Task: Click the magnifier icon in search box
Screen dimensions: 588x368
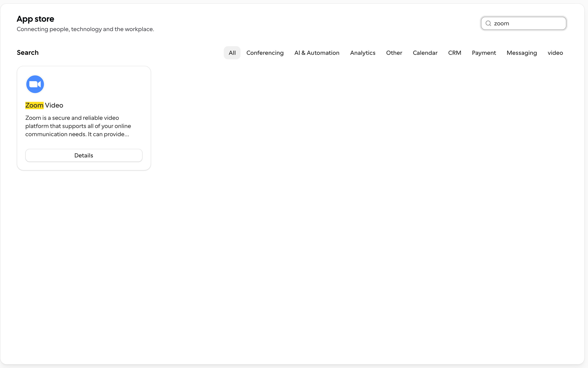Action: click(x=488, y=23)
